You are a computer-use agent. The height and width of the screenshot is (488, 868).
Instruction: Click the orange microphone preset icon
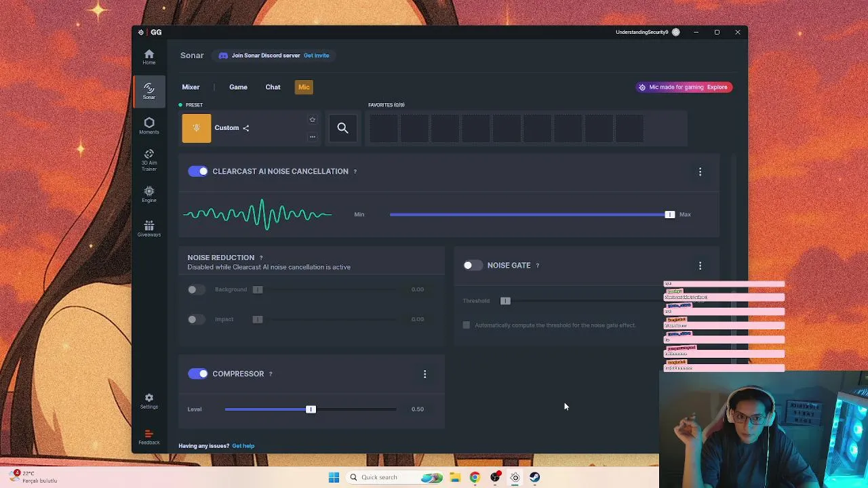197,128
